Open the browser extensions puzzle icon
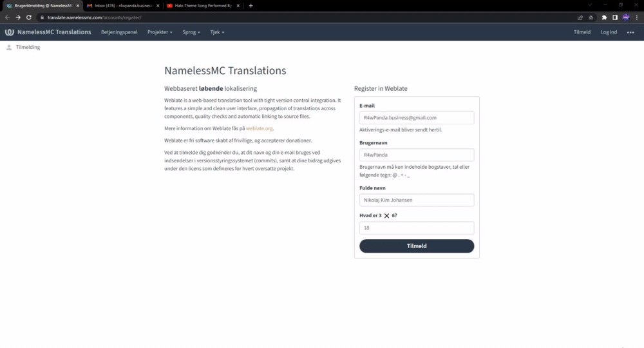The width and height of the screenshot is (644, 348). [604, 17]
